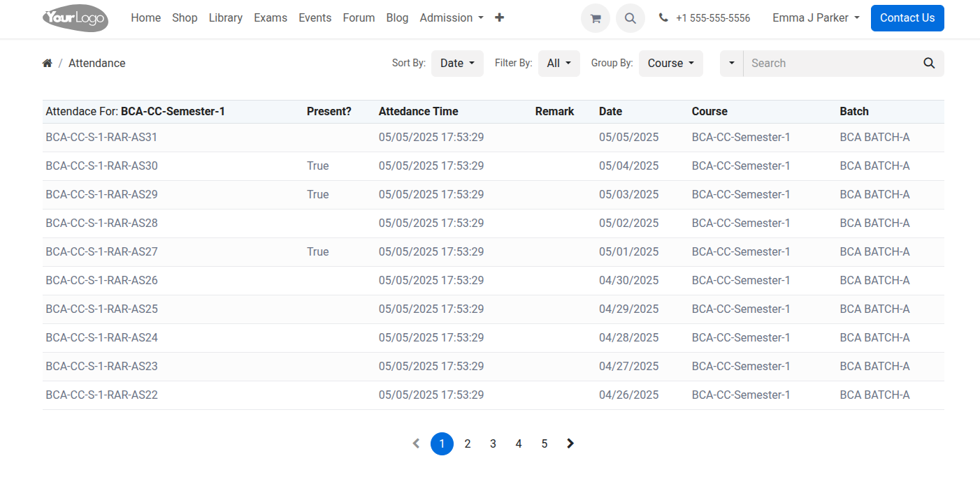Click attendance time in AS23 row
Screen dimensions: 980x477
[x=431, y=367]
